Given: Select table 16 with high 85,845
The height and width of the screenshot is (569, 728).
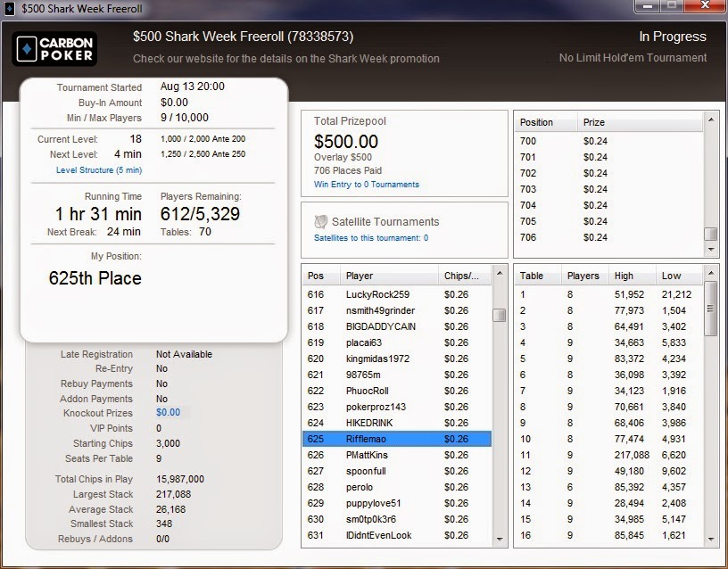Looking at the screenshot, I should (608, 536).
